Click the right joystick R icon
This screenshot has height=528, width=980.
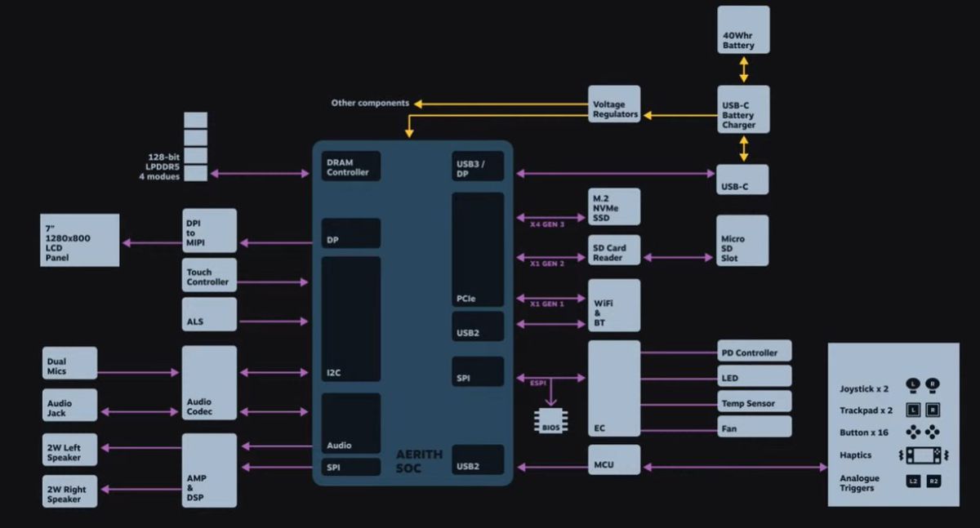(x=933, y=384)
